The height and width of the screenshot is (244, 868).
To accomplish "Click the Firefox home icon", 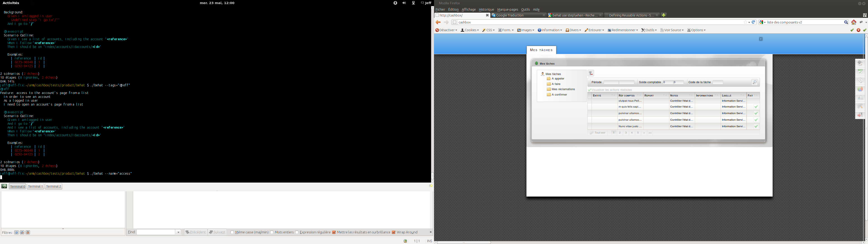I will tap(854, 22).
